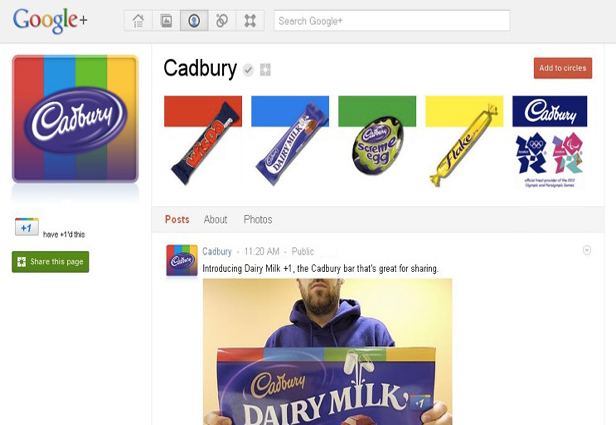Click the Cadbury page title heading
The width and height of the screenshot is (616, 425).
[200, 68]
